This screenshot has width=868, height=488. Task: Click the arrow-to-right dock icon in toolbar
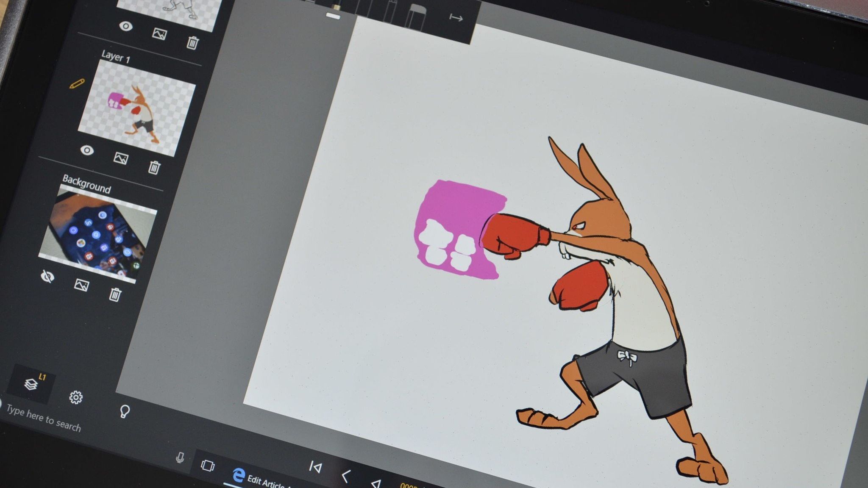[456, 18]
